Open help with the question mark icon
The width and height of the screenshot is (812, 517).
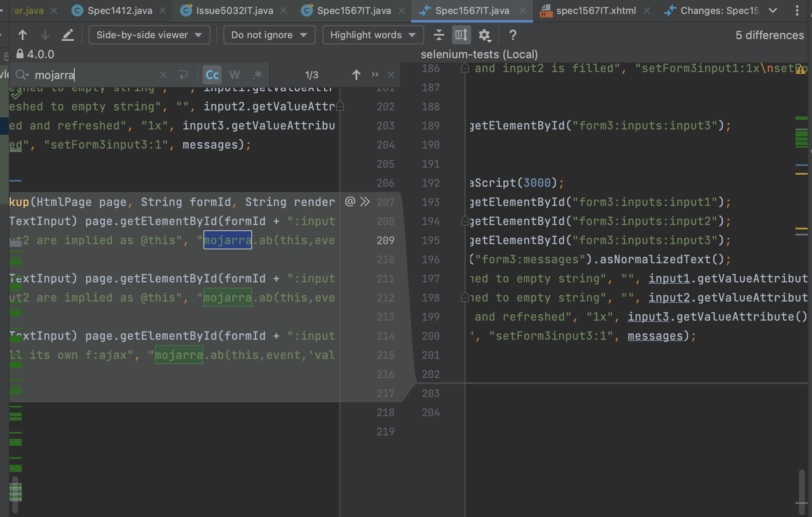coord(512,35)
